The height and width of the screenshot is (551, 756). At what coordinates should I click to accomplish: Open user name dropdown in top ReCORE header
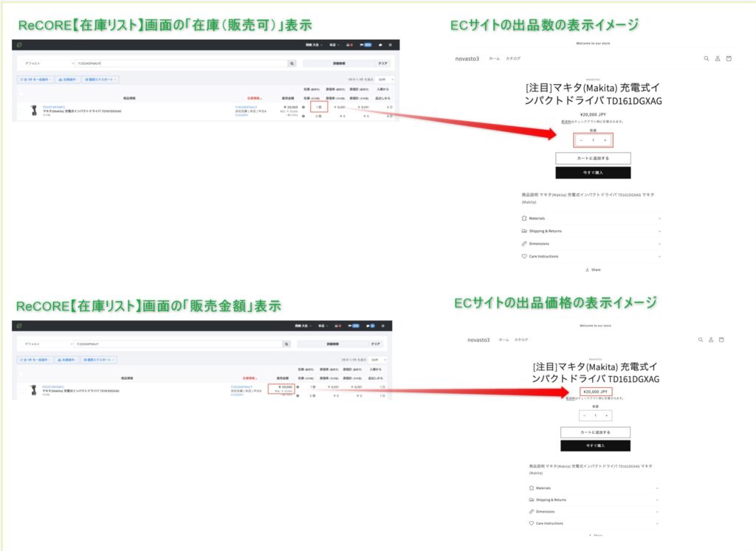click(x=314, y=44)
